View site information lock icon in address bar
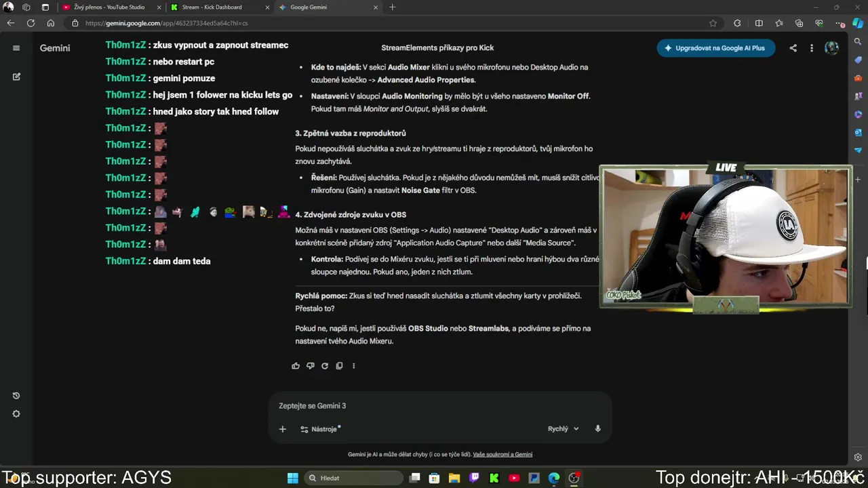This screenshot has width=868, height=488. click(x=75, y=23)
